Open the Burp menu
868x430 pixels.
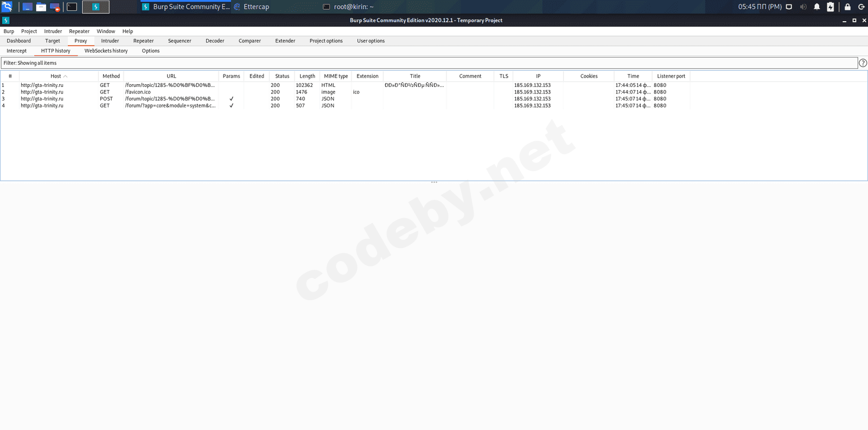pos(9,31)
